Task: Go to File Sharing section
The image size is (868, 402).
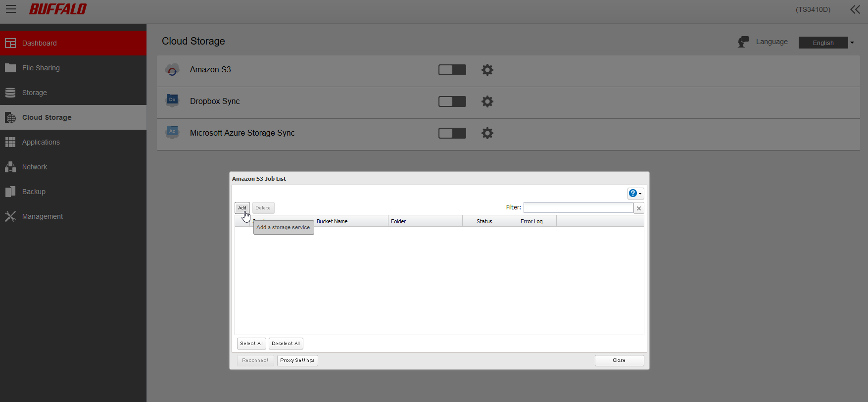Action: [x=73, y=68]
